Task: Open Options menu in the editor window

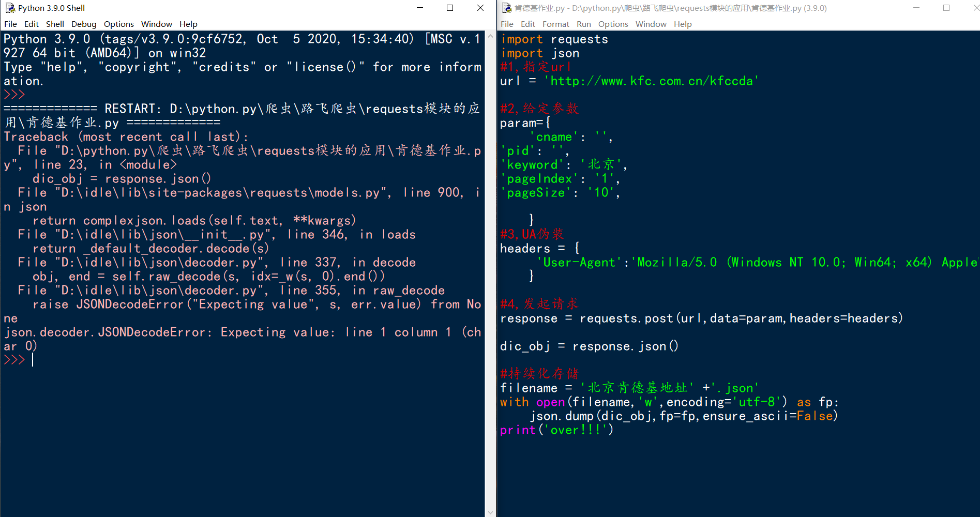Action: [x=613, y=24]
